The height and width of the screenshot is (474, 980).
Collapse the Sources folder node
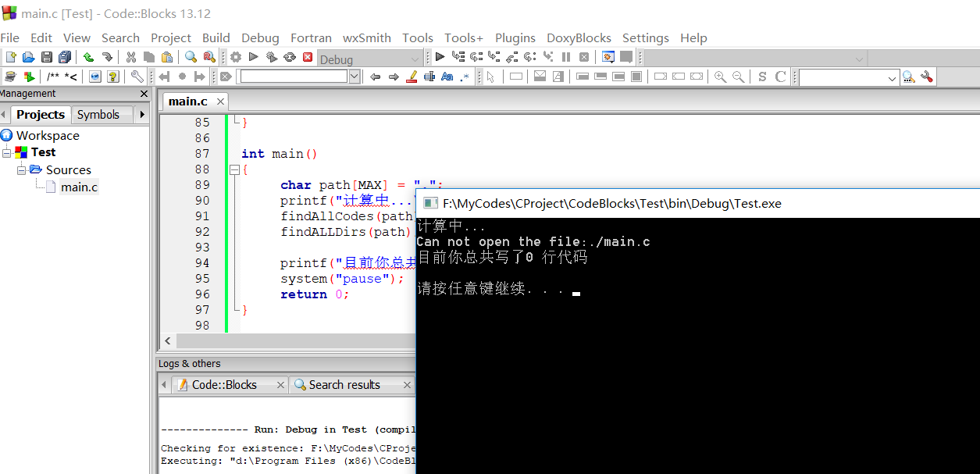(21, 169)
